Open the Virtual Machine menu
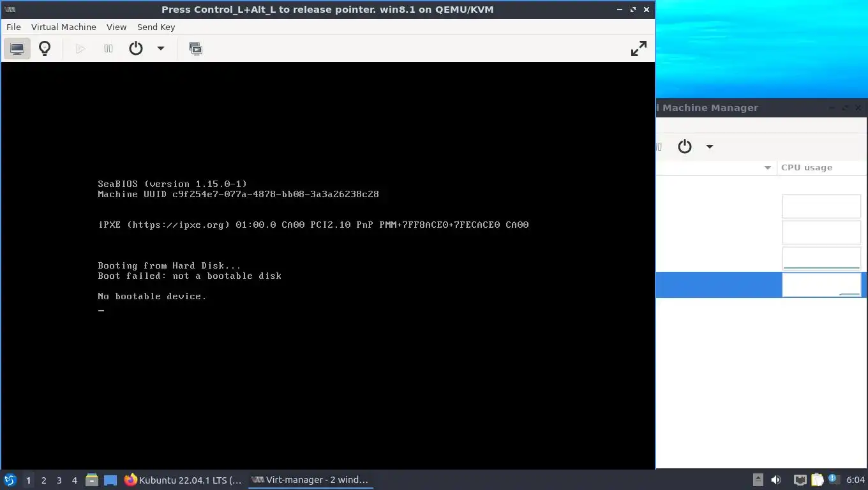Image resolution: width=868 pixels, height=490 pixels. pyautogui.click(x=64, y=27)
